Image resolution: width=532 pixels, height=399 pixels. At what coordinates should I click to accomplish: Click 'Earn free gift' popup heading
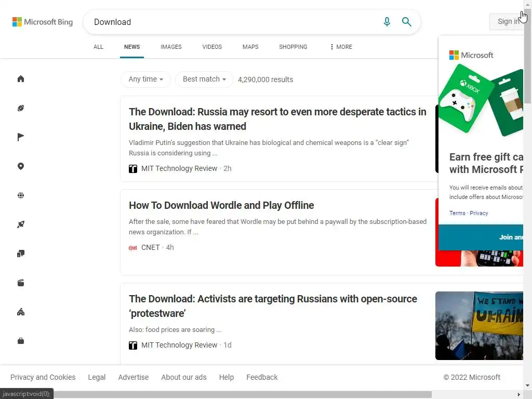[486, 163]
